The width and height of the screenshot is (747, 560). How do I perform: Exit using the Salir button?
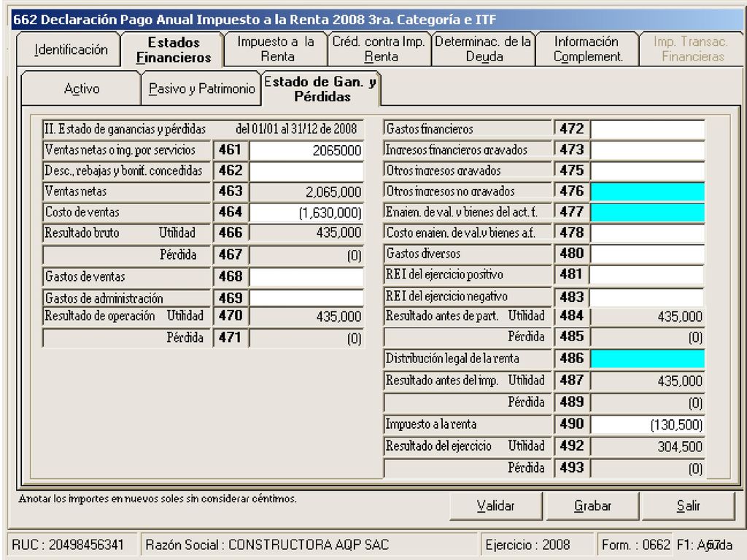[689, 506]
